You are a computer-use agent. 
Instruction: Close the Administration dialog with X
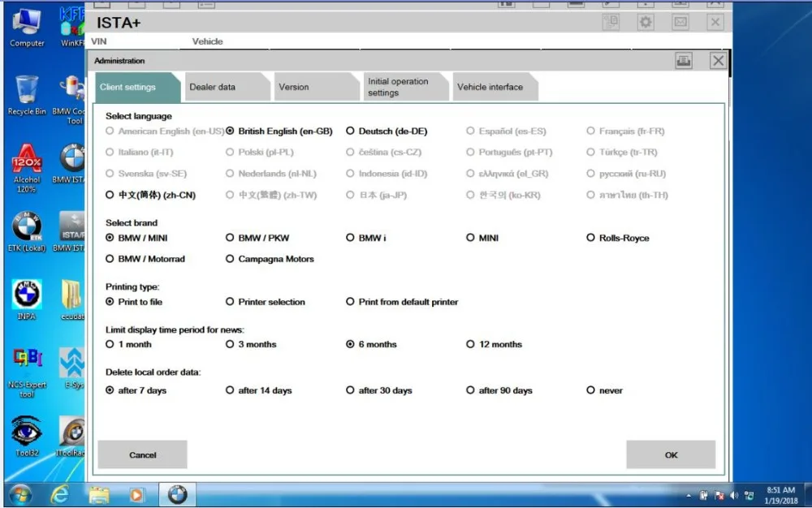[718, 61]
